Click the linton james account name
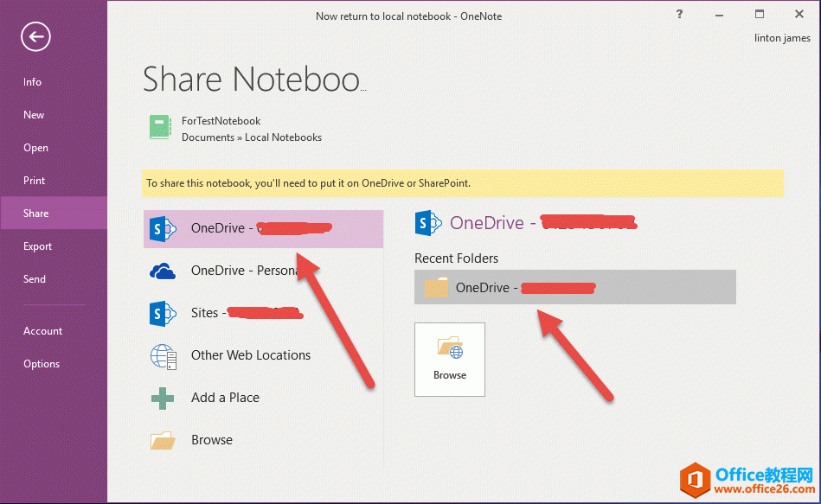 pos(782,38)
